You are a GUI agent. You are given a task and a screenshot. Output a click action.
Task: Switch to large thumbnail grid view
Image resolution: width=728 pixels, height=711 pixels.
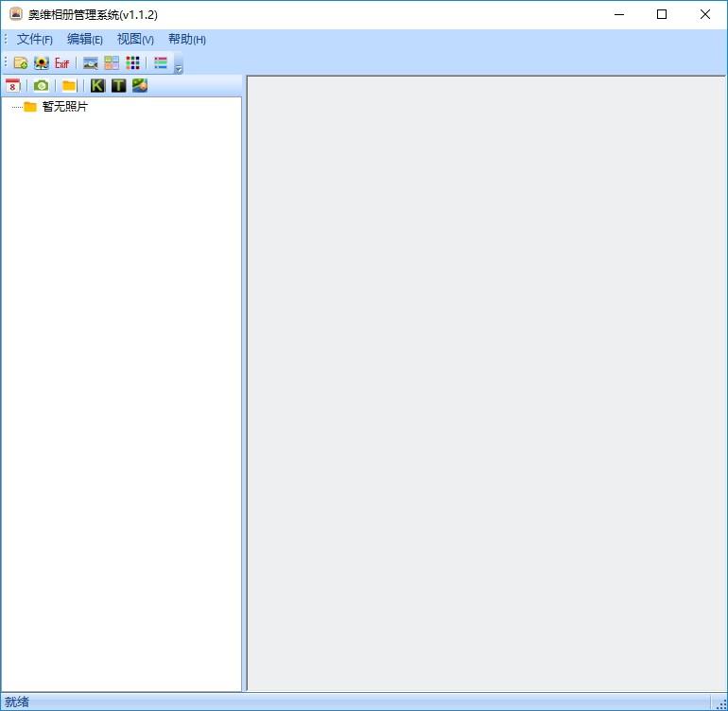(112, 62)
